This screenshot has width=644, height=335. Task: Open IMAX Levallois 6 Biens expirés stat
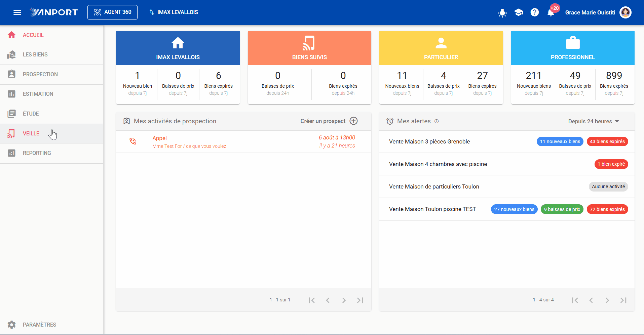tap(219, 83)
